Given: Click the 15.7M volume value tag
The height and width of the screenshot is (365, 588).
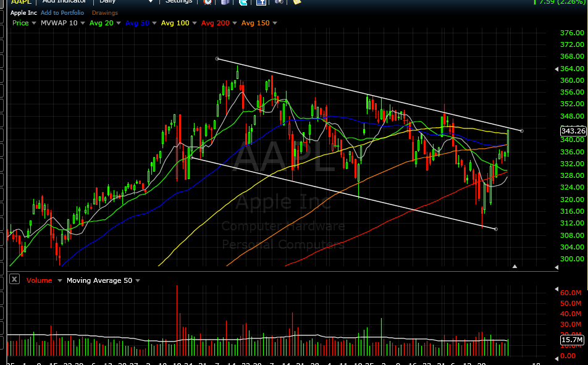Looking at the screenshot, I should click(x=572, y=340).
